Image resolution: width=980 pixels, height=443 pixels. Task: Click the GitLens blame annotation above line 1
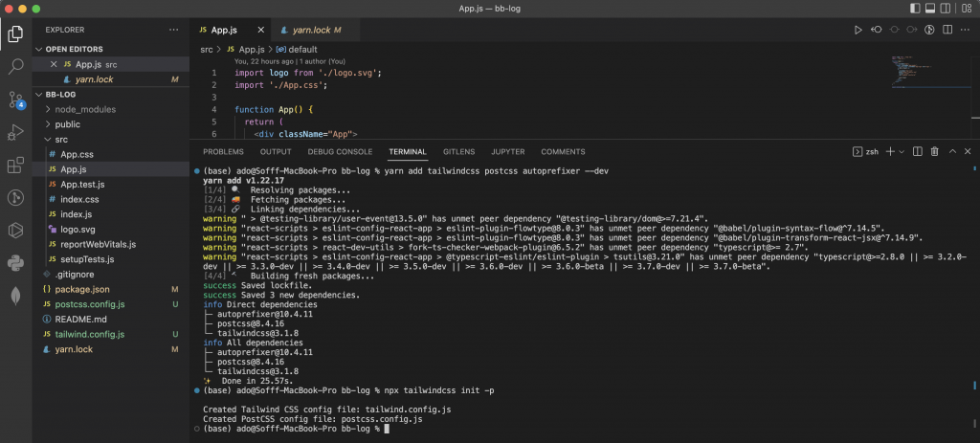(x=290, y=62)
